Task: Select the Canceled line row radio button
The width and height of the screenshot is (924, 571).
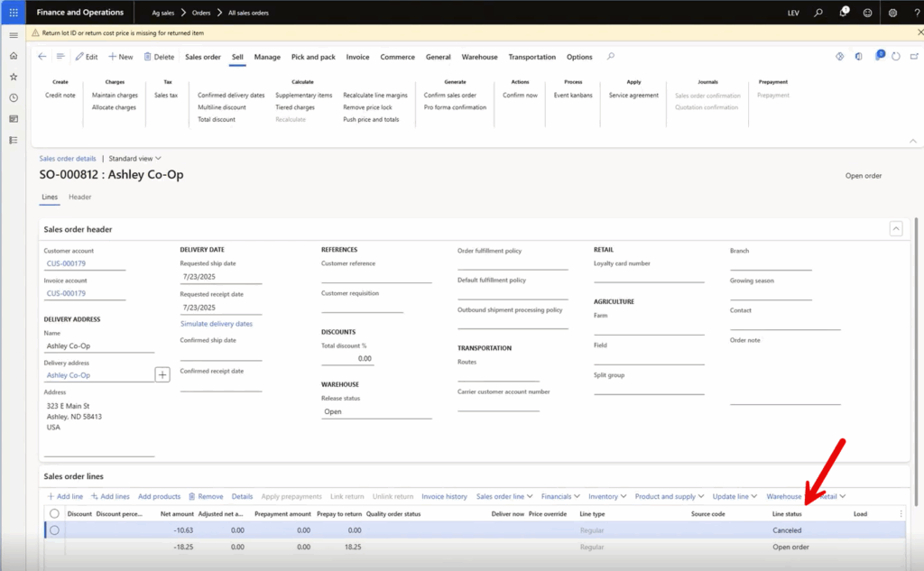Action: pos(54,530)
